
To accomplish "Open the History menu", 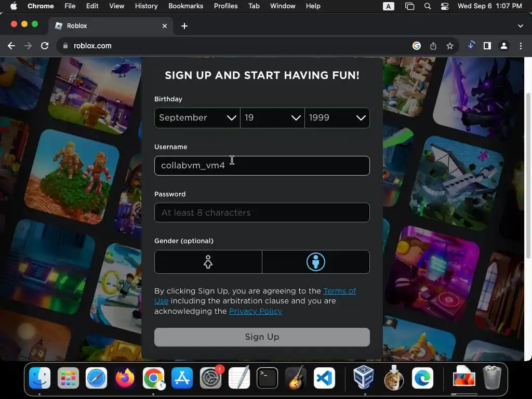I will tap(146, 6).
